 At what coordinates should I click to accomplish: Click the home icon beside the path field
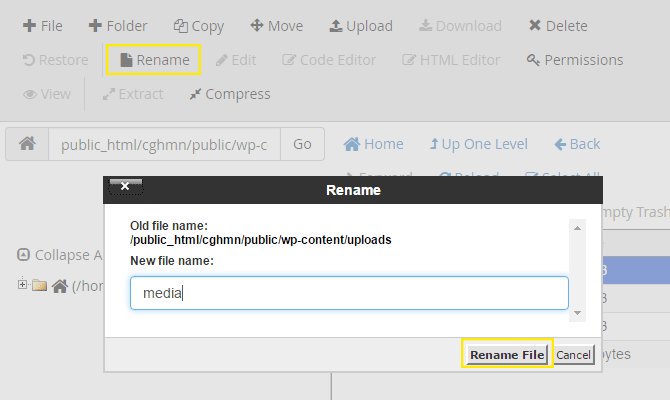[27, 144]
